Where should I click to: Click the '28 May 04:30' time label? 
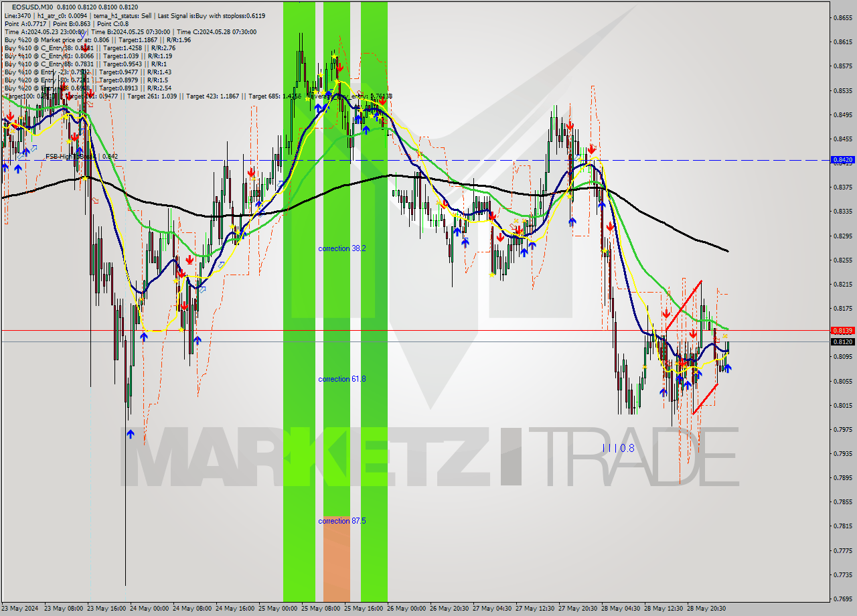pos(620,609)
